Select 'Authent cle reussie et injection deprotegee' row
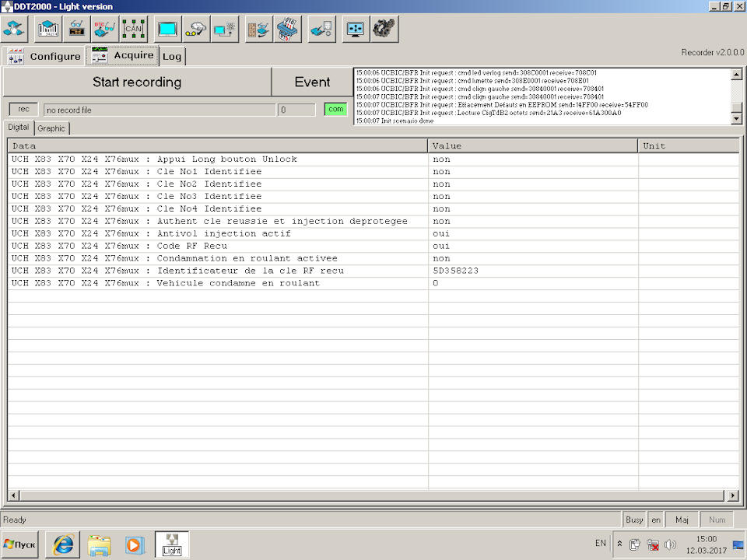The height and width of the screenshot is (560, 747). [373, 221]
